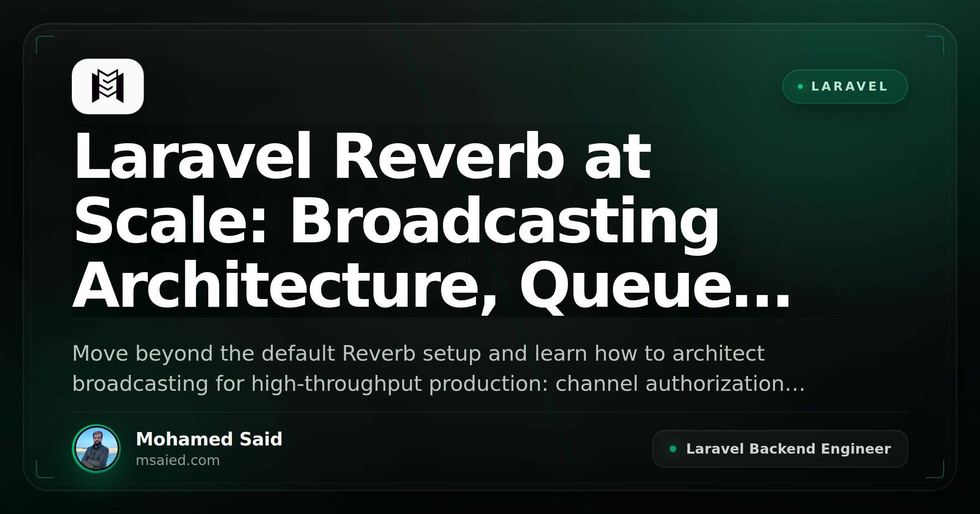Click the author name Mohamed Said
Image resolution: width=980 pixels, height=514 pixels.
[209, 439]
